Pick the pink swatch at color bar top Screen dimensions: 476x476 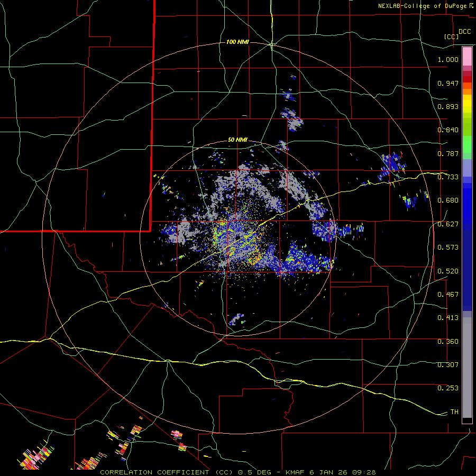point(467,57)
